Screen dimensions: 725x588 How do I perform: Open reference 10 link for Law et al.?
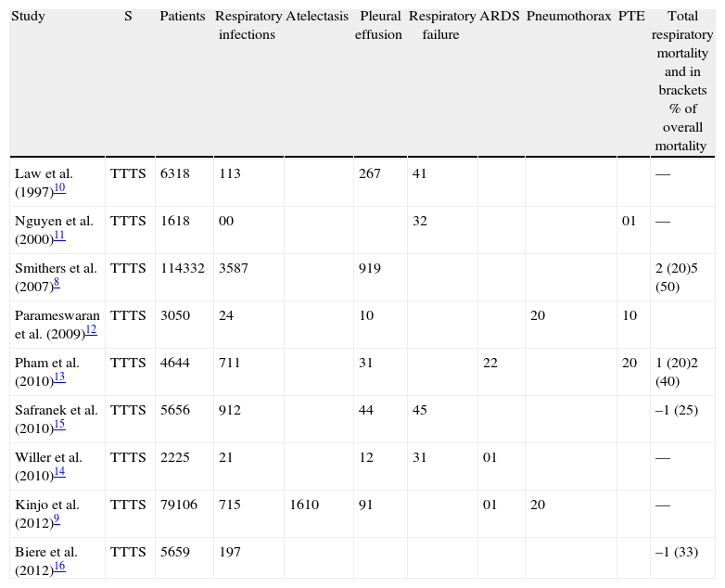(x=58, y=188)
